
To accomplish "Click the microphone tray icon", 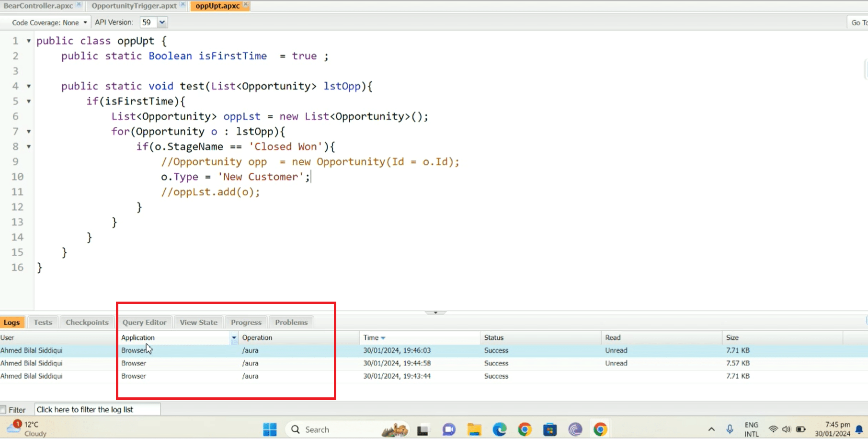I will [730, 429].
